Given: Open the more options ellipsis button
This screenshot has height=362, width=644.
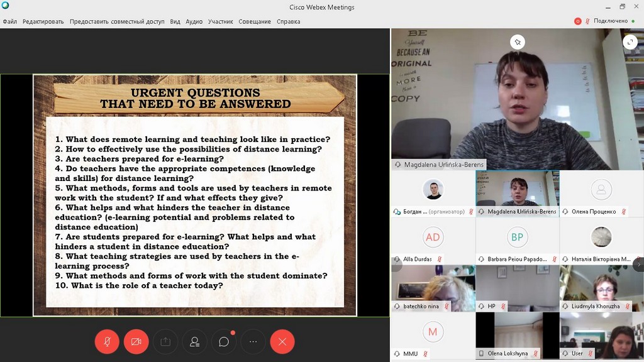Looking at the screenshot, I should pyautogui.click(x=253, y=342).
